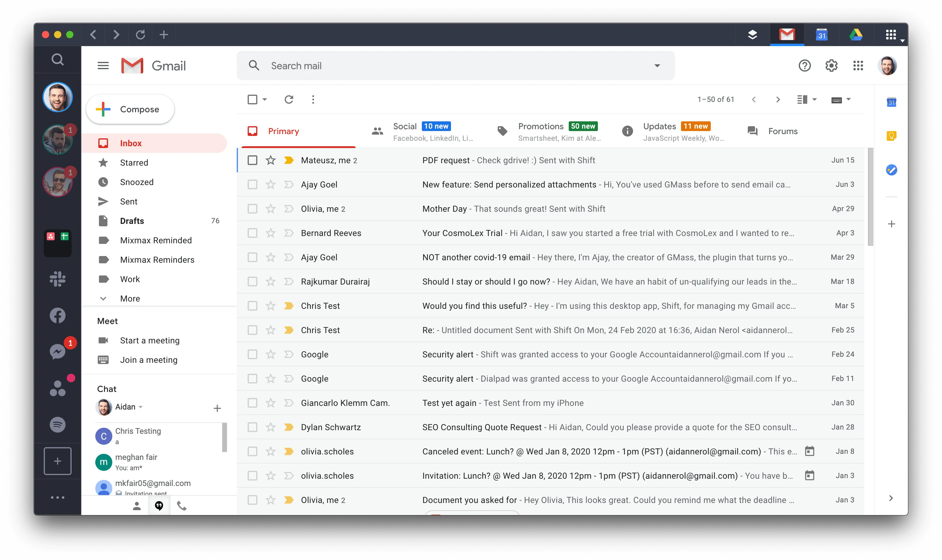Image resolution: width=942 pixels, height=560 pixels.
Task: Open Drafts folder with 76 items
Action: [132, 221]
